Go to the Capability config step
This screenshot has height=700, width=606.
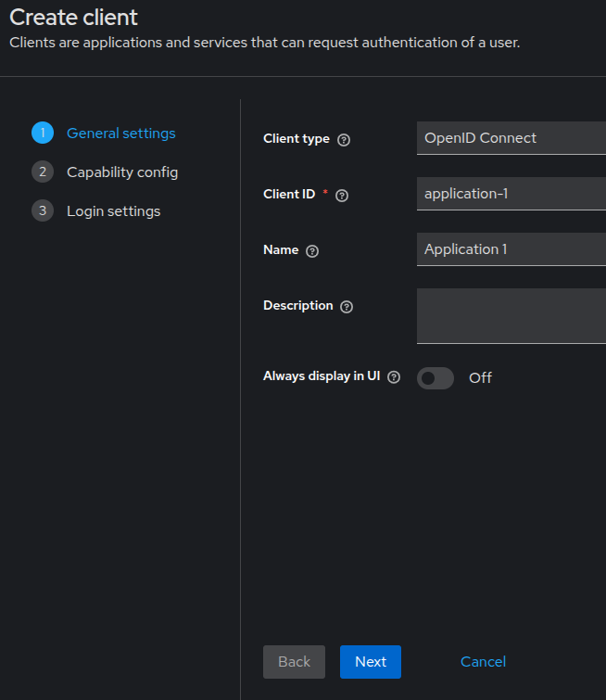(122, 172)
